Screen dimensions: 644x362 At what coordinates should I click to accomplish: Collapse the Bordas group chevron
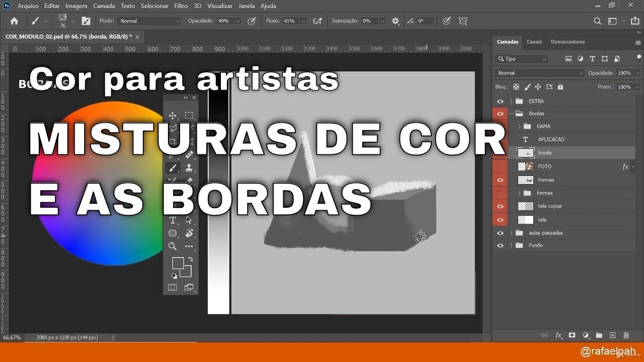pos(511,114)
